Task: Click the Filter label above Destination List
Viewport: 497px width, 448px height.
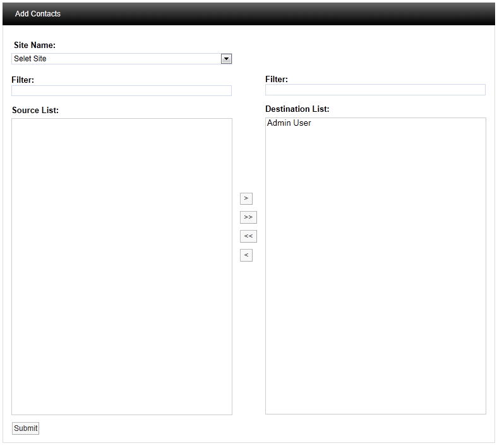Action: tap(277, 80)
